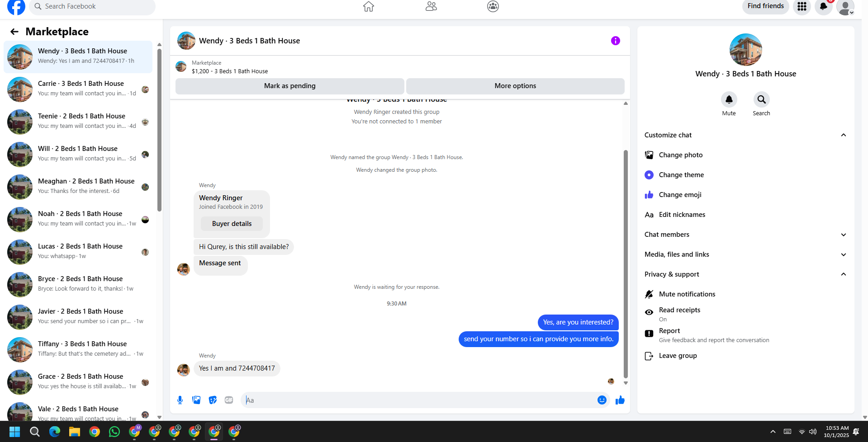Image resolution: width=868 pixels, height=442 pixels.
Task: Open the $1,200 3 Beds listing link
Action: (x=230, y=71)
